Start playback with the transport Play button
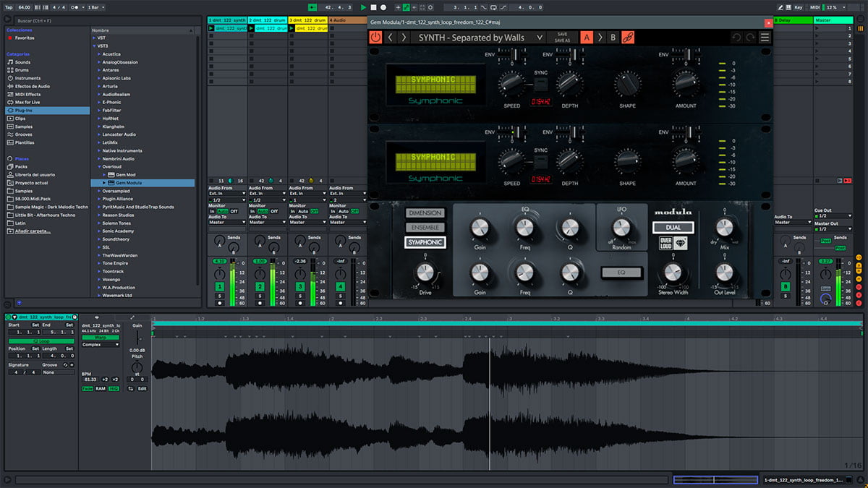This screenshot has height=488, width=868. 364,7
